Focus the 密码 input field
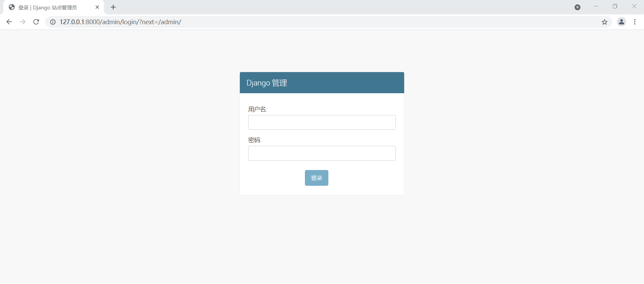 click(x=322, y=153)
